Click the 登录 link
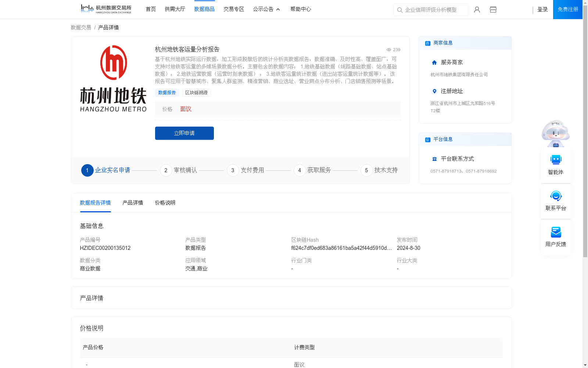Image resolution: width=588 pixels, height=368 pixels. coord(542,10)
